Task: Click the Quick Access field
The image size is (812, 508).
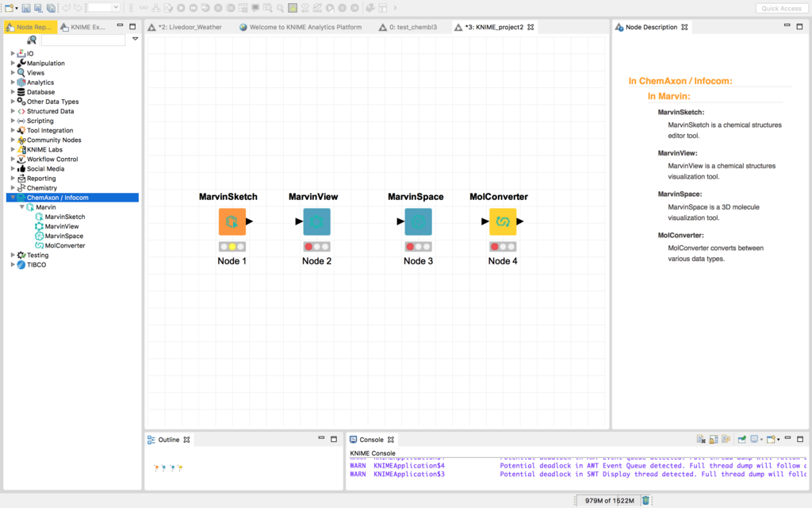Action: (781, 8)
